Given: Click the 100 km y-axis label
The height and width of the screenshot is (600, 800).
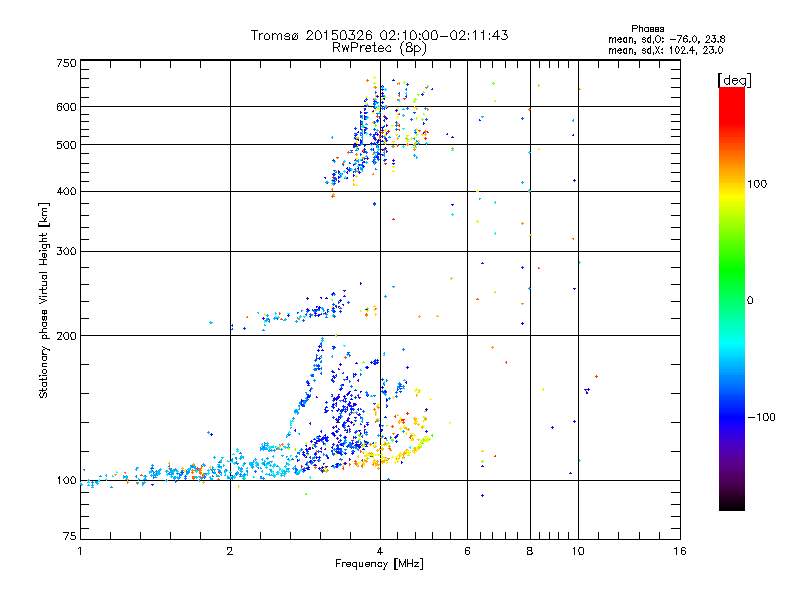Looking at the screenshot, I should coord(66,481).
